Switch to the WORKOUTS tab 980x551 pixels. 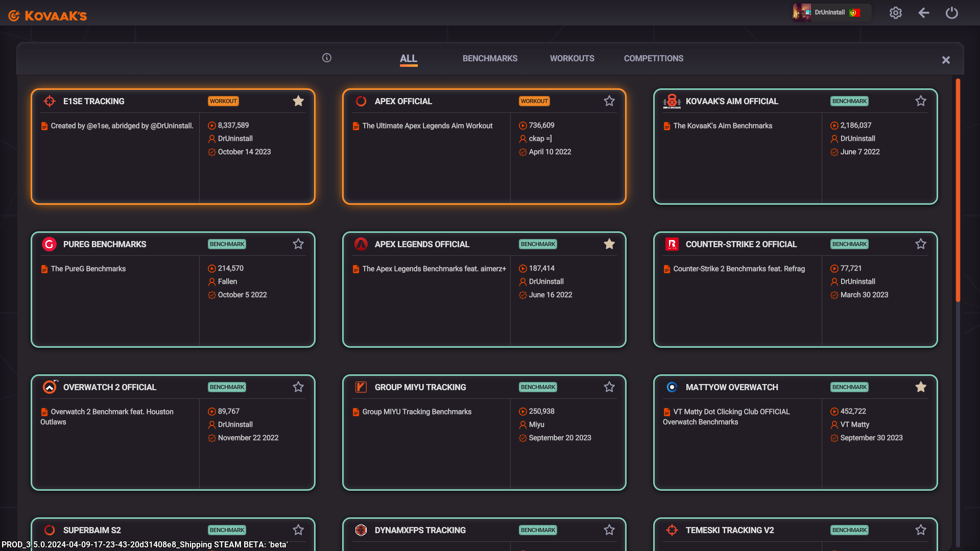pos(572,58)
